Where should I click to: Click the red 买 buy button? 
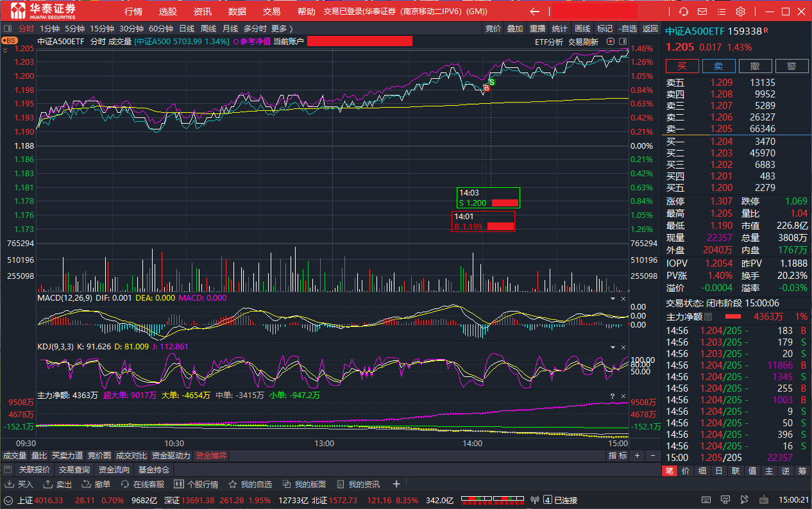pyautogui.click(x=682, y=66)
